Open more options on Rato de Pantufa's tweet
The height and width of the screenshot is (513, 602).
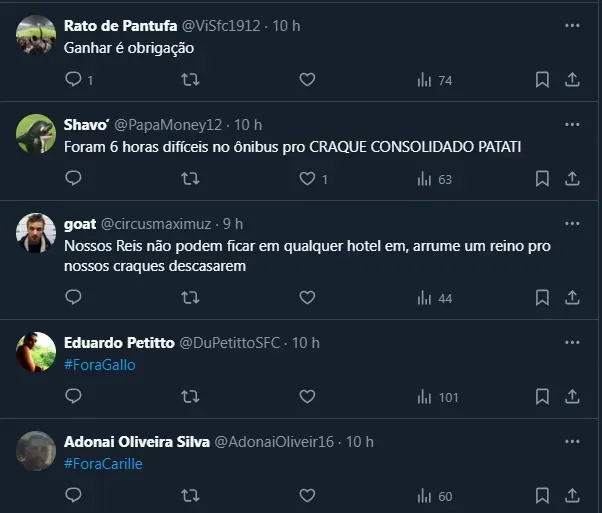pyautogui.click(x=572, y=25)
